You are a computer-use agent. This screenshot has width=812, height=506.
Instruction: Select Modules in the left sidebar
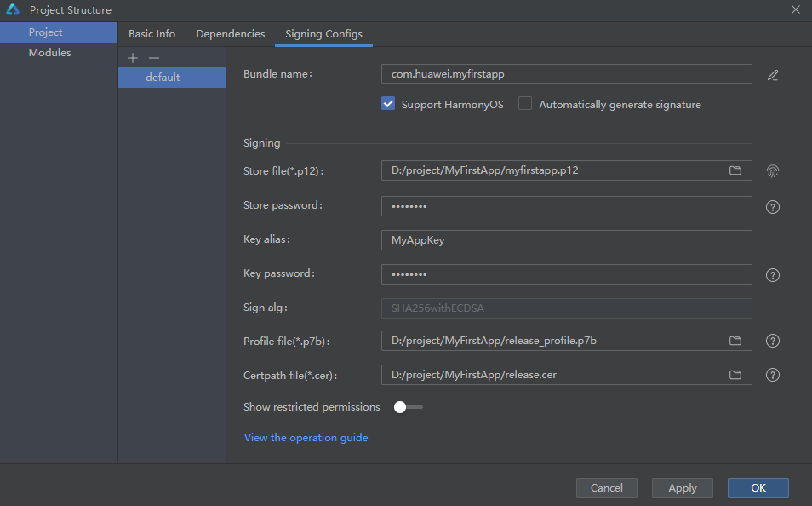pos(50,53)
